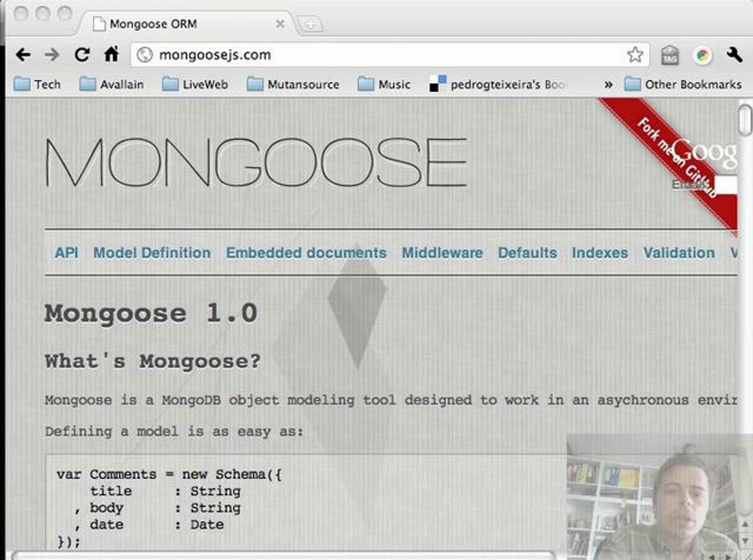Click the vertical scrollbar thumb
This screenshot has height=560, width=753.
coord(745,120)
